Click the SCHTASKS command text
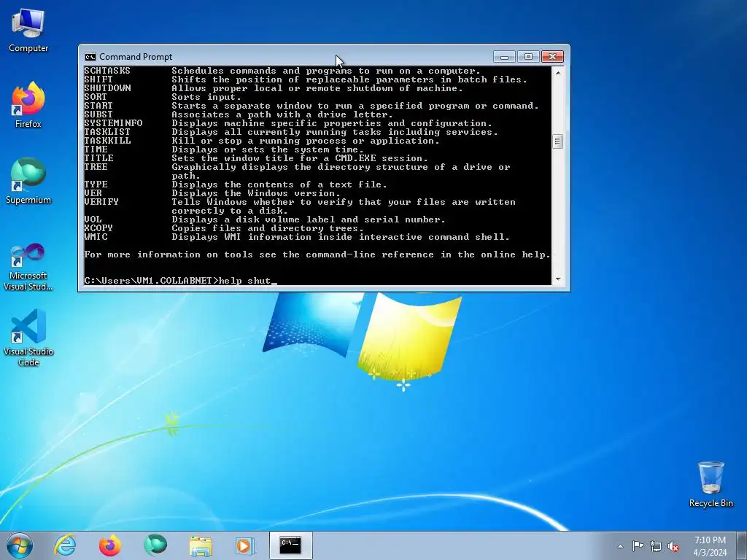747x560 pixels. pos(107,71)
